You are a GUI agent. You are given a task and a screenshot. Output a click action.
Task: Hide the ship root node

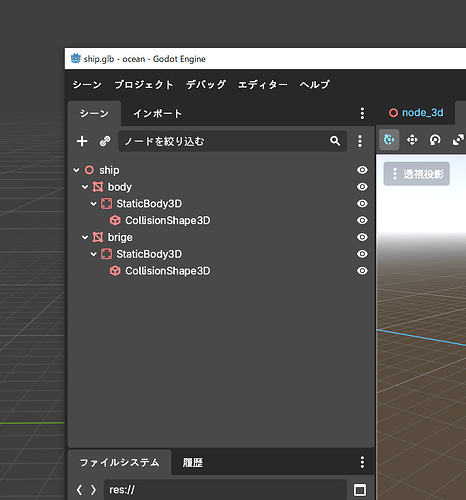362,170
